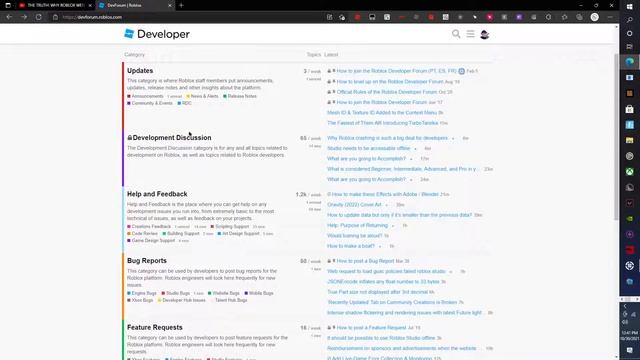The height and width of the screenshot is (360, 640).
Task: Open Windows Start button in taskbar
Action: [629, 6]
